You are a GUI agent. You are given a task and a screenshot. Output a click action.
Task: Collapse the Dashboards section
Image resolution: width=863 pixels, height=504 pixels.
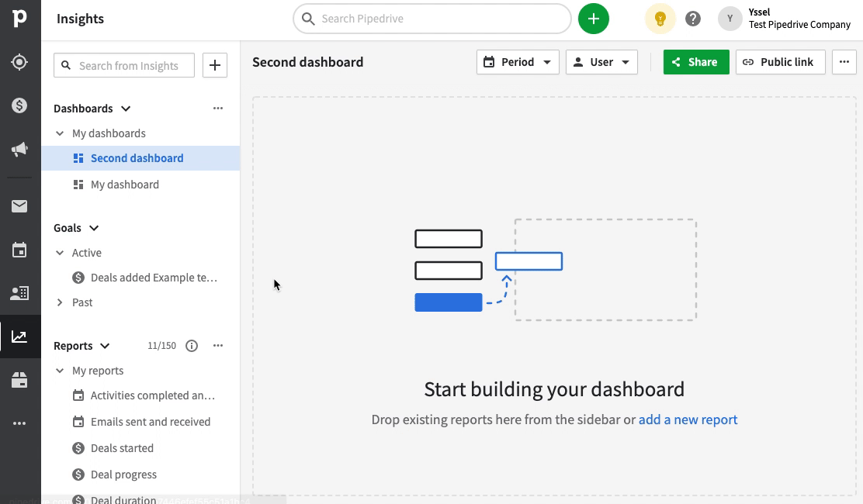tap(126, 109)
